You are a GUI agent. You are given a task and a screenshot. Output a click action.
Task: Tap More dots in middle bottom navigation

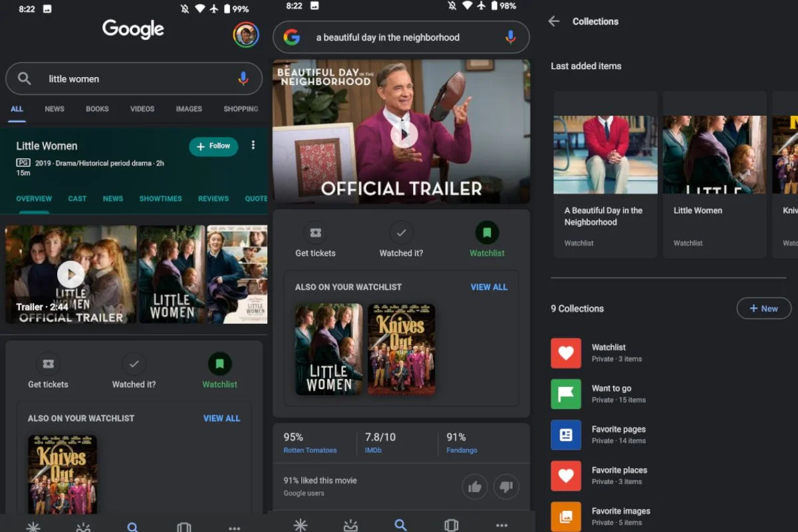[501, 525]
